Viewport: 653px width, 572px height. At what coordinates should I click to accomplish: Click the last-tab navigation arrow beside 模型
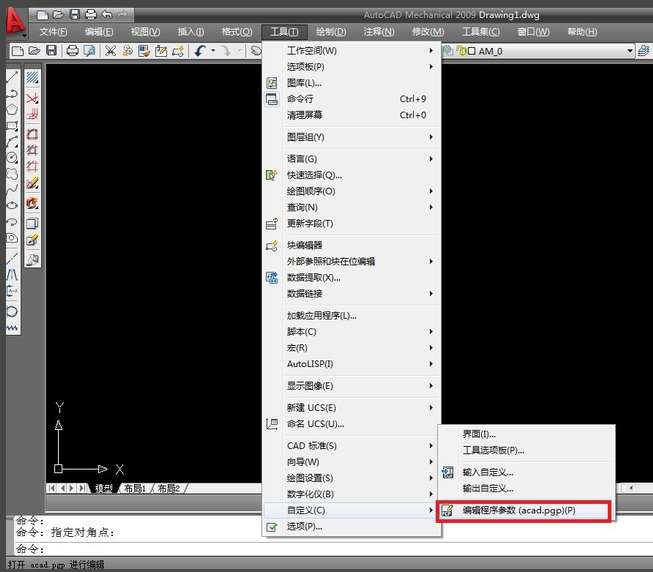(82, 488)
